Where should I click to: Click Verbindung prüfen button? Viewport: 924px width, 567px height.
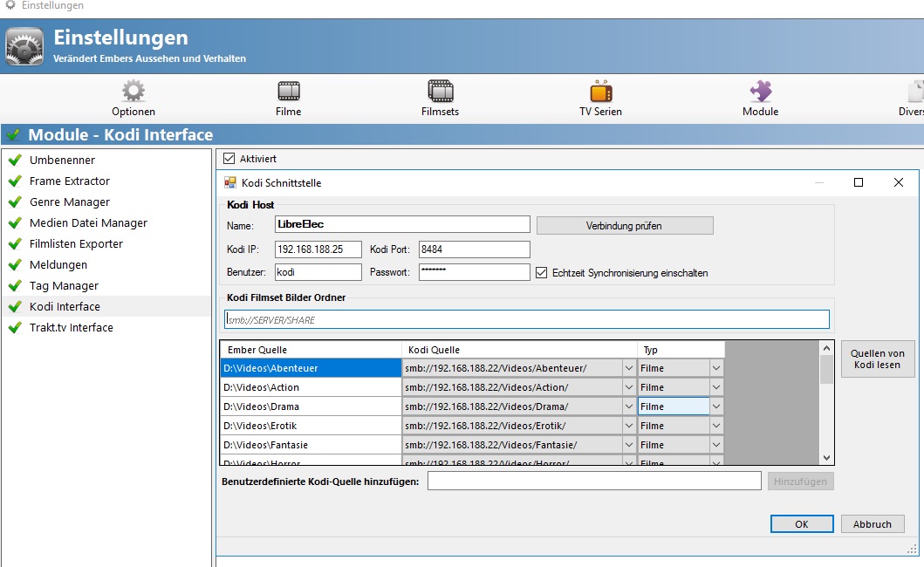[625, 226]
